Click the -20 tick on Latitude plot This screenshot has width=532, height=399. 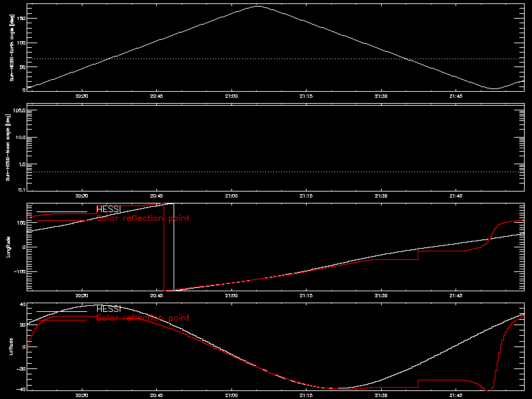(21, 369)
